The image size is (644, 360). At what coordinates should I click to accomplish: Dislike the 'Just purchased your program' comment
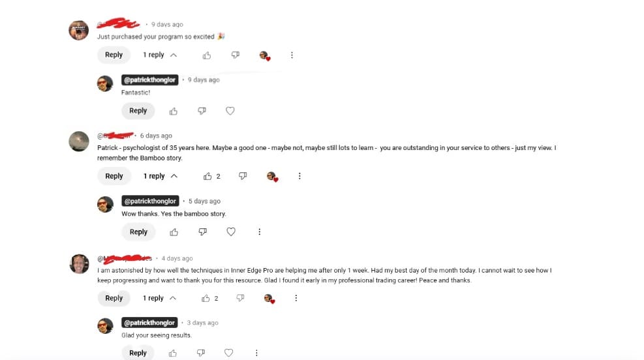pyautogui.click(x=235, y=55)
